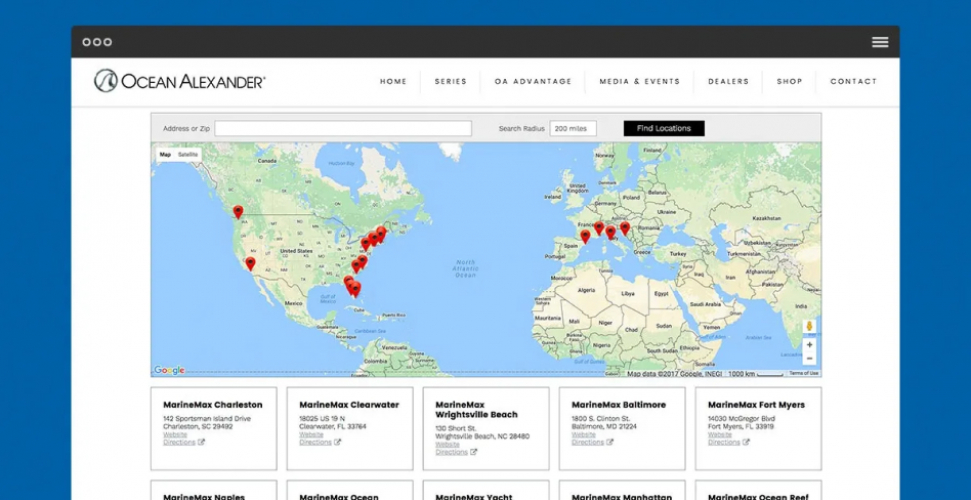Screen dimensions: 971x500
Task: Click the map pin near Seattle
Action: (x=238, y=212)
